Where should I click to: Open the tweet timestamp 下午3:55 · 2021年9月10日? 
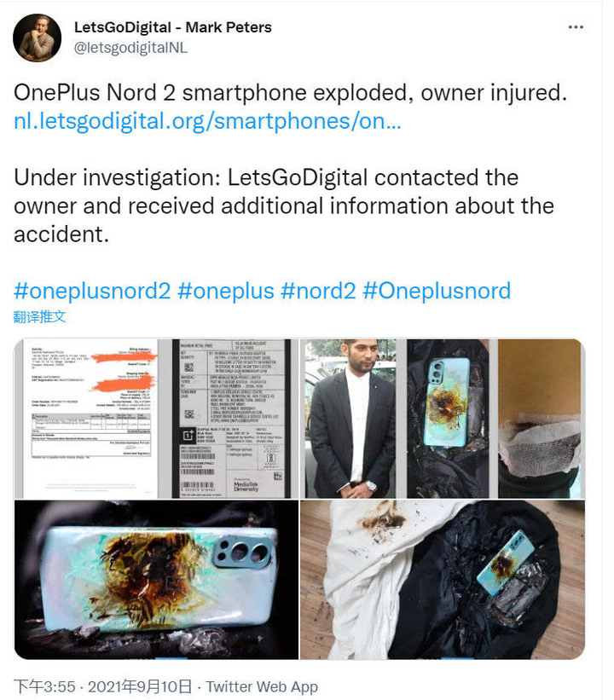pos(102,686)
